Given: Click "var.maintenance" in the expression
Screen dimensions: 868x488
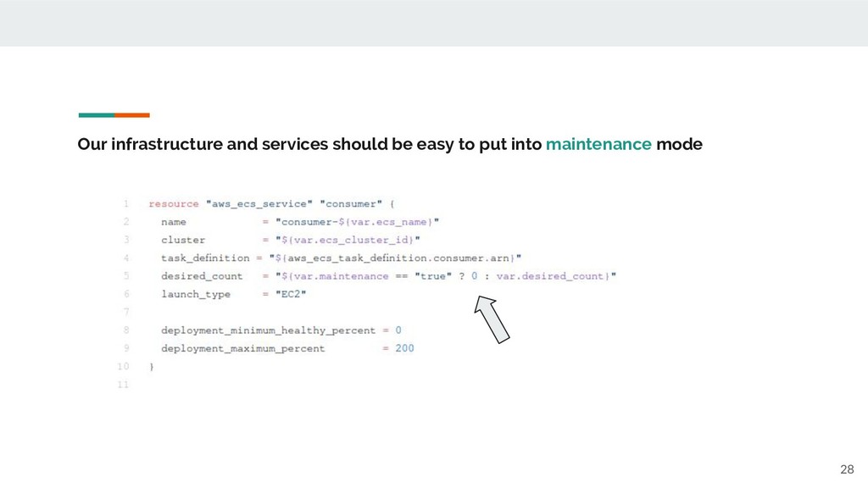Looking at the screenshot, I should click(x=341, y=276).
